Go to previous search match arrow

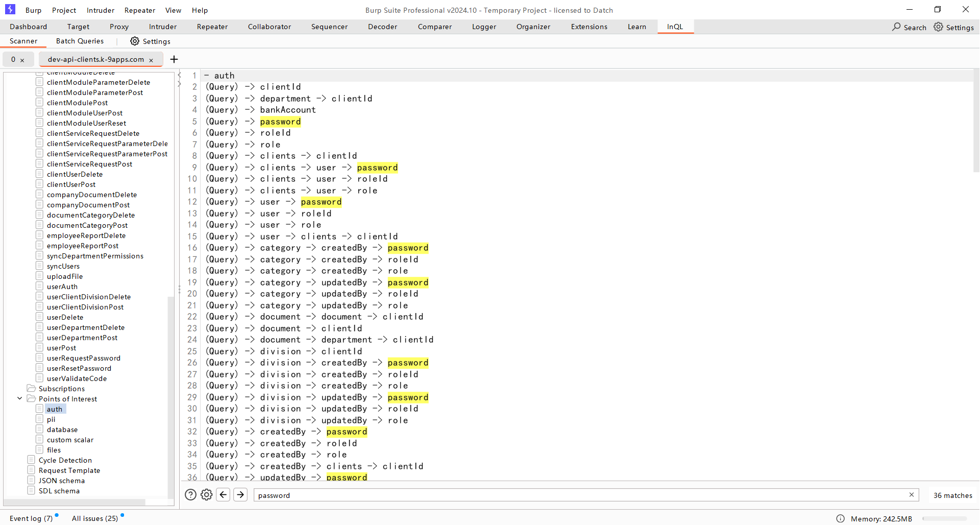point(223,495)
